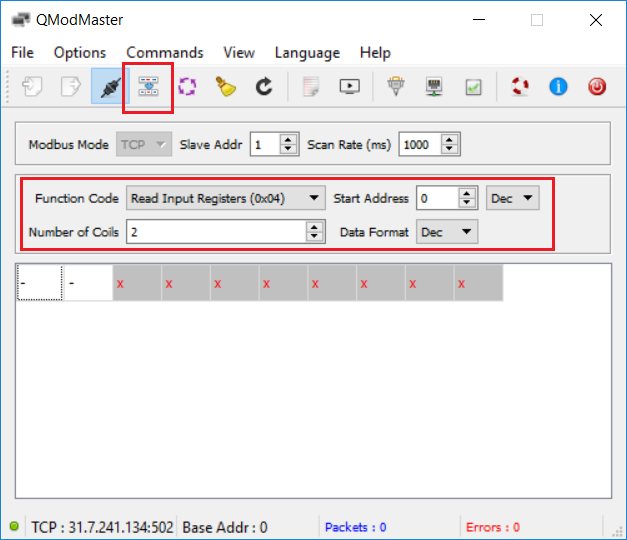Open the Help menu
This screenshot has width=627, height=540.
(x=375, y=53)
